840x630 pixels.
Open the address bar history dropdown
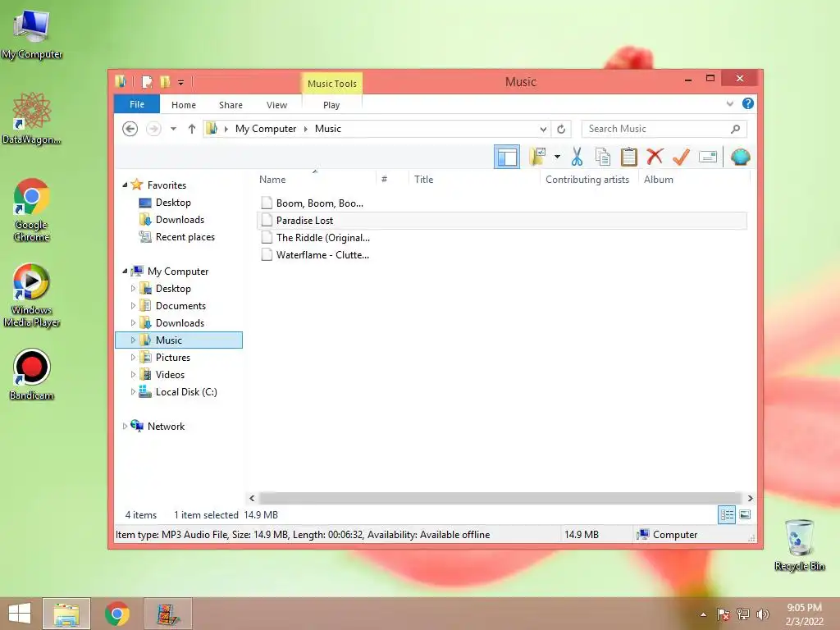[x=543, y=129]
